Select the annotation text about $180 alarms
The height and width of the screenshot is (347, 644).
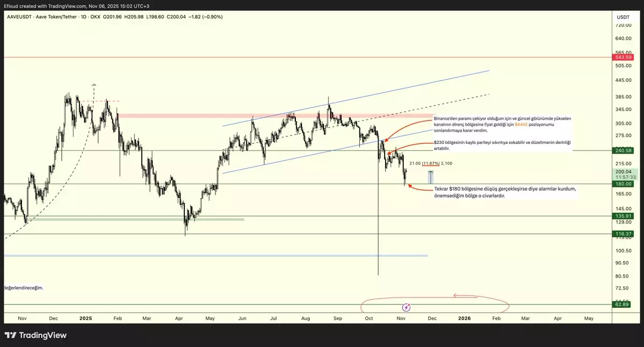coord(505,192)
